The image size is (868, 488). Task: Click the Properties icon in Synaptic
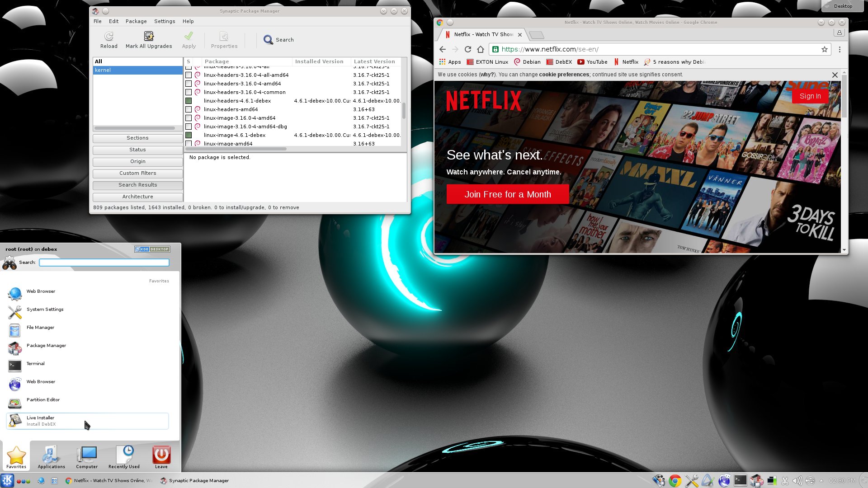(x=224, y=39)
